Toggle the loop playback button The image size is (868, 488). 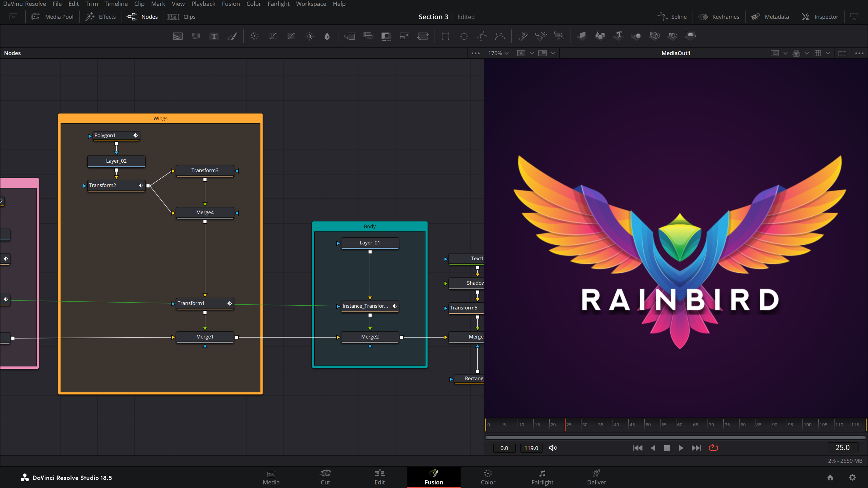[x=713, y=448]
